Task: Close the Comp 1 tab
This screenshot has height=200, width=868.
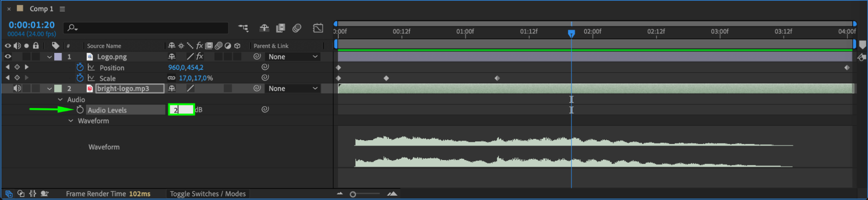Action: coord(9,9)
